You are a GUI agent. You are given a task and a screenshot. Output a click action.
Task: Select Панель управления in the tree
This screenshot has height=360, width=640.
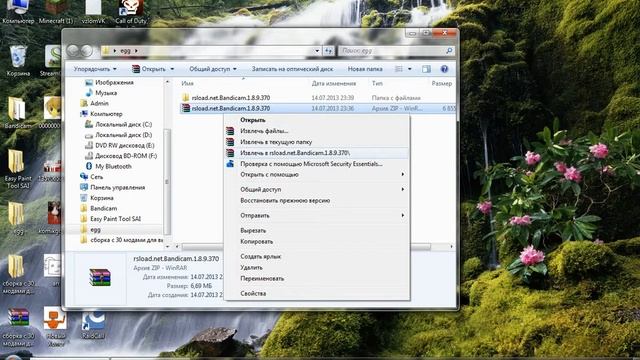[113, 188]
